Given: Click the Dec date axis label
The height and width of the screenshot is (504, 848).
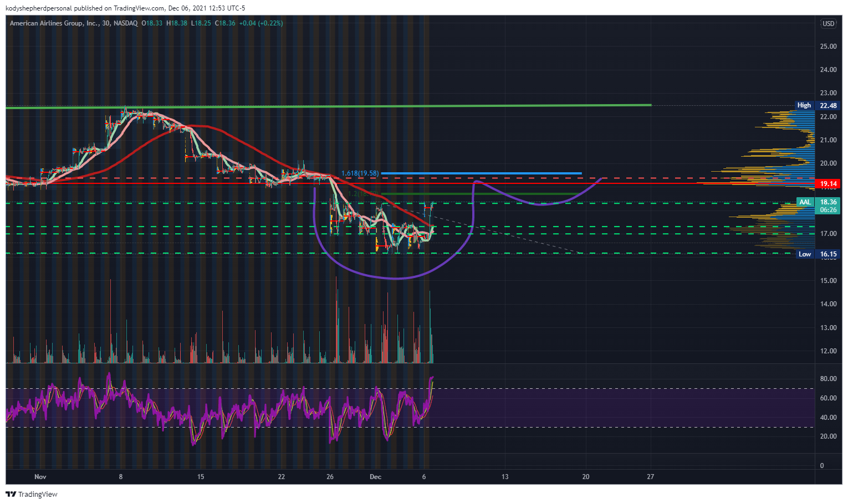Looking at the screenshot, I should tap(376, 476).
